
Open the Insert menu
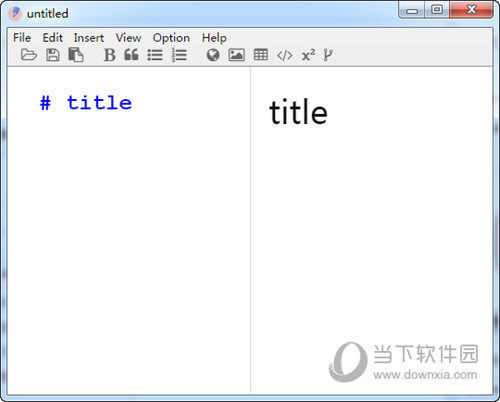(x=89, y=38)
